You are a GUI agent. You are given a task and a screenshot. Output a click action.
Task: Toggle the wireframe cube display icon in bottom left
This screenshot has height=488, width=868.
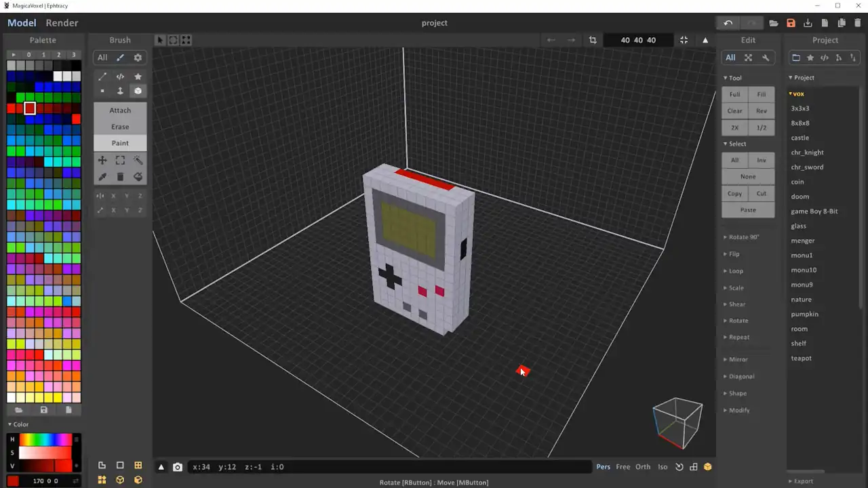120,480
